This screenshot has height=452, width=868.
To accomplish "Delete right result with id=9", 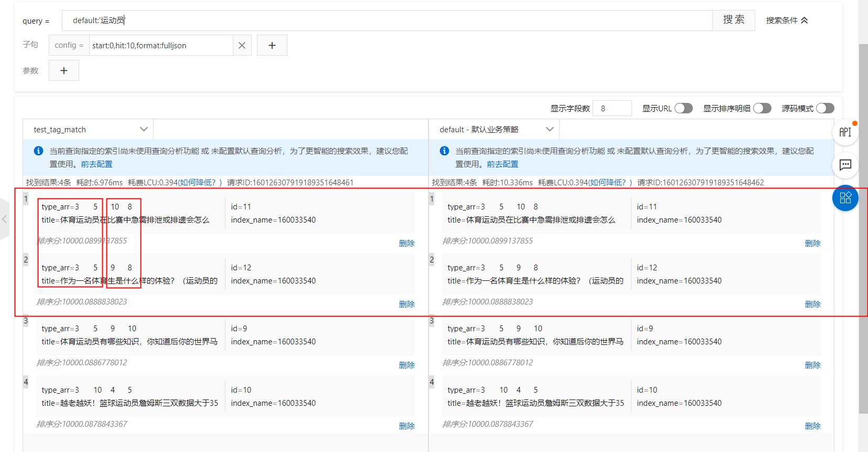I will (813, 365).
